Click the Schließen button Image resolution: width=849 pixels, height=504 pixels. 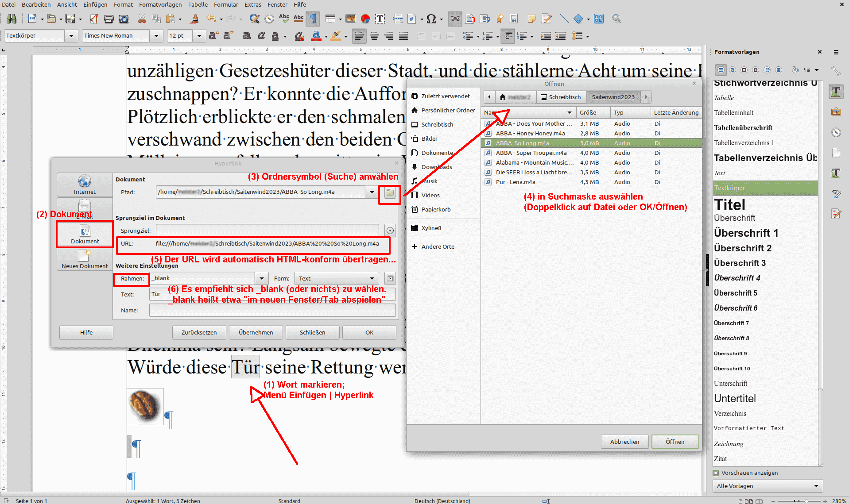312,332
